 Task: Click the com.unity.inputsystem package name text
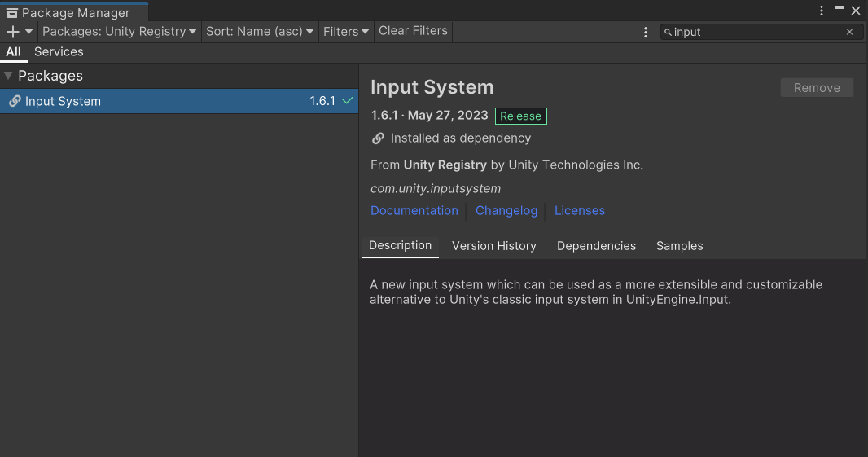(x=436, y=188)
